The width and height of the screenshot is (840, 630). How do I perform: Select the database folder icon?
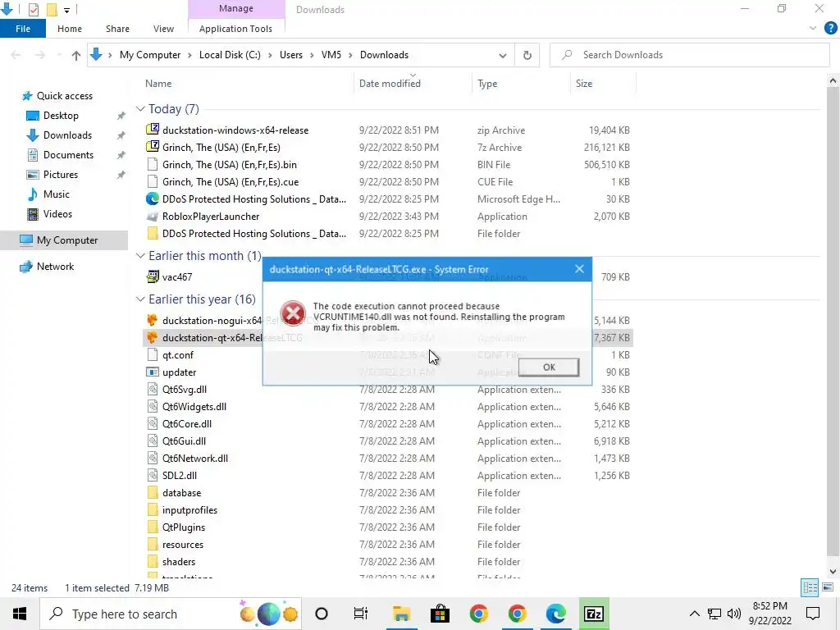(152, 493)
